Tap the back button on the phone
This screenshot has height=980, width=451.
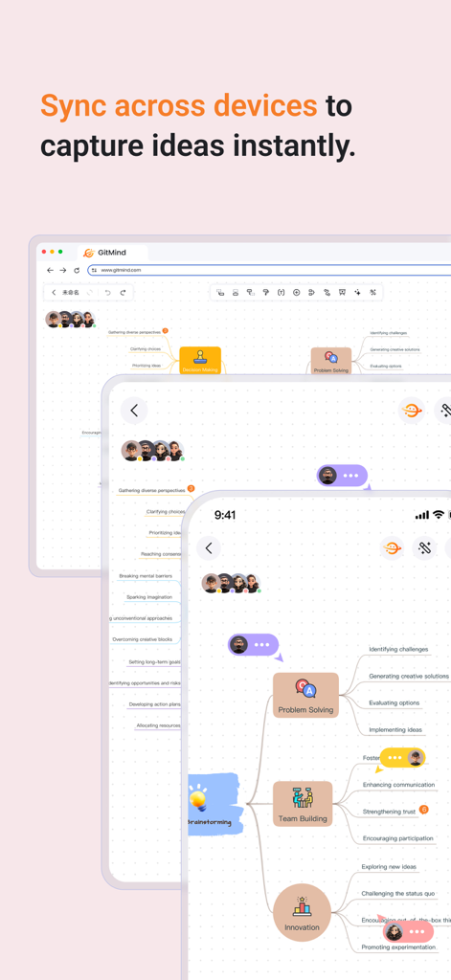tap(209, 548)
